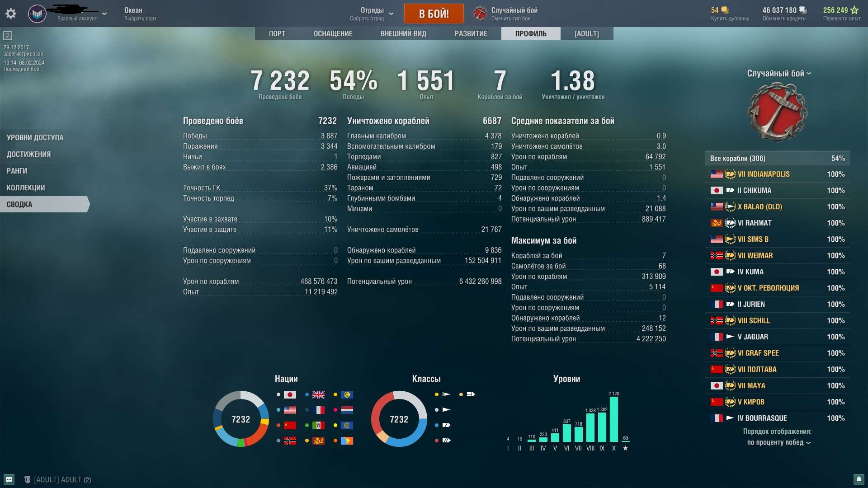Image resolution: width=868 pixels, height=488 pixels.
Task: Toggle a ship class dot in Классы legend
Action: pos(437,394)
